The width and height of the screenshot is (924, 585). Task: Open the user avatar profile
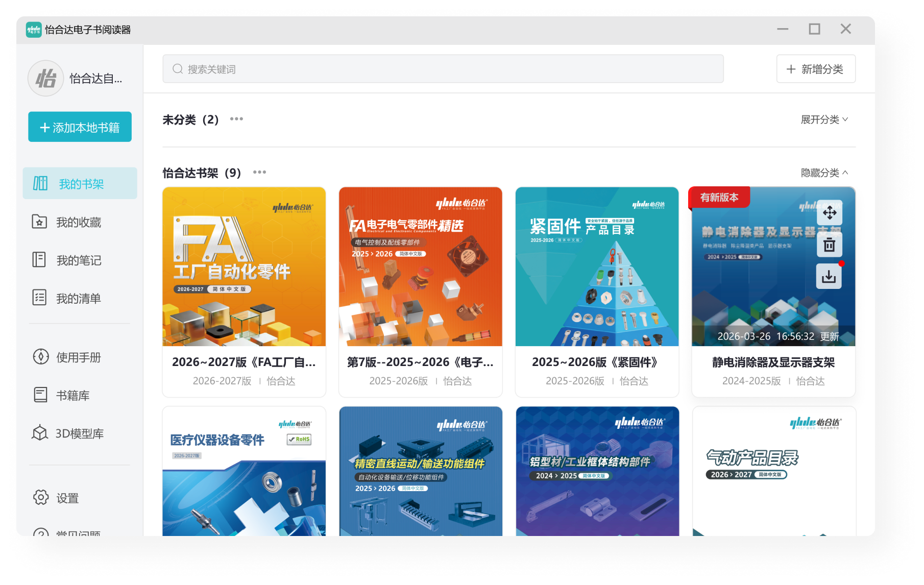click(46, 78)
